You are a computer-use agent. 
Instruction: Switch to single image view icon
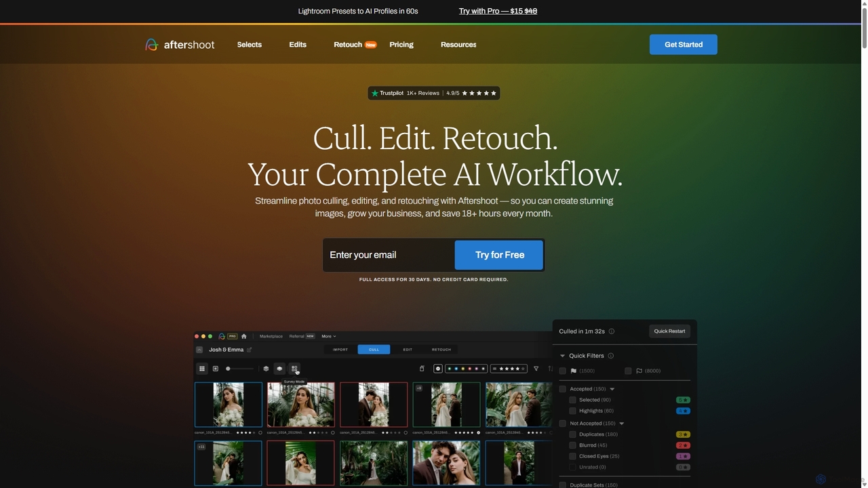point(216,369)
